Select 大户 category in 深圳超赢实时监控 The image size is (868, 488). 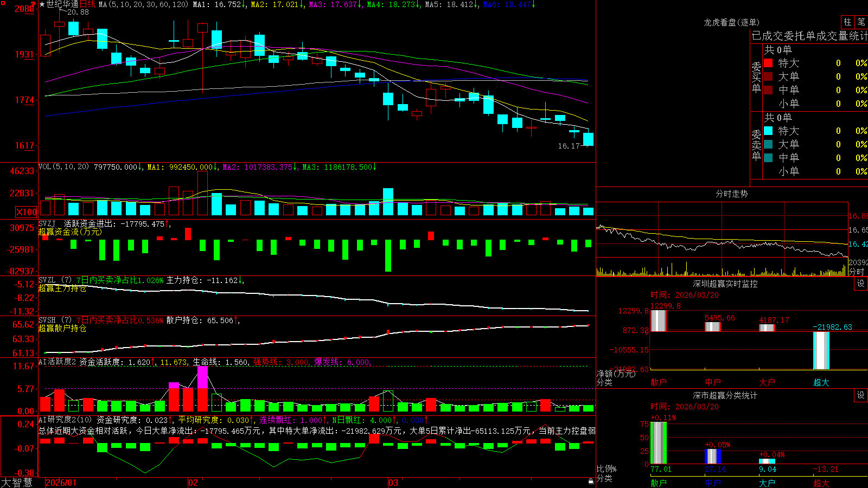pos(767,382)
